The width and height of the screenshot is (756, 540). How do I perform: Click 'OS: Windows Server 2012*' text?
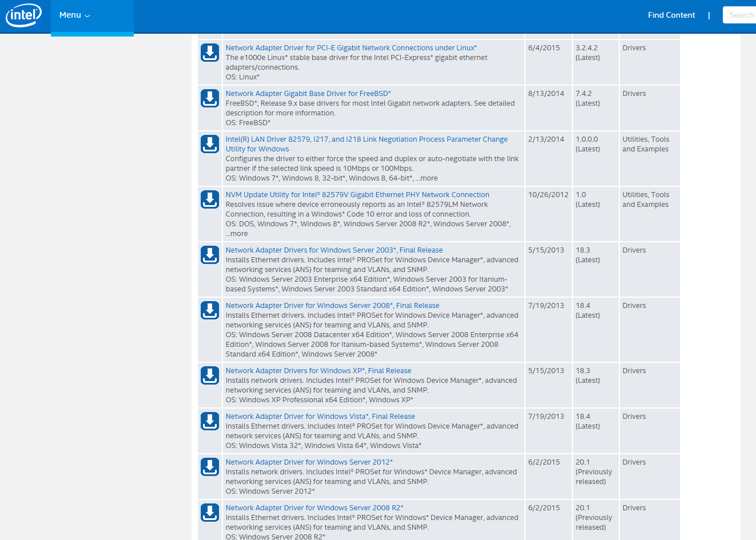[270, 491]
